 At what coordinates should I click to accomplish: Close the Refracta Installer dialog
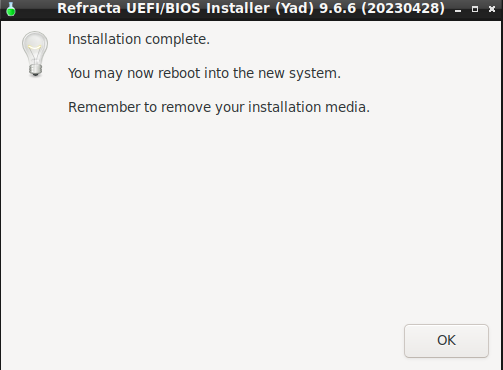coord(491,9)
